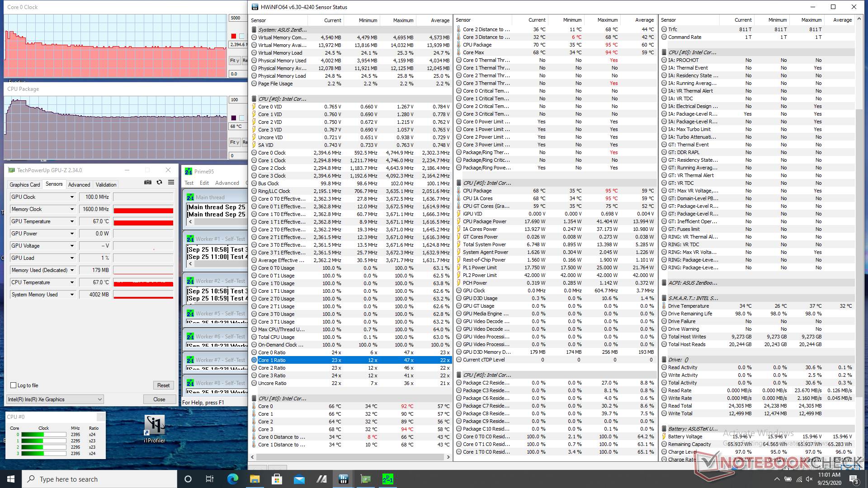
Task: Click the Prime95 taskbar icon
Action: click(387, 479)
